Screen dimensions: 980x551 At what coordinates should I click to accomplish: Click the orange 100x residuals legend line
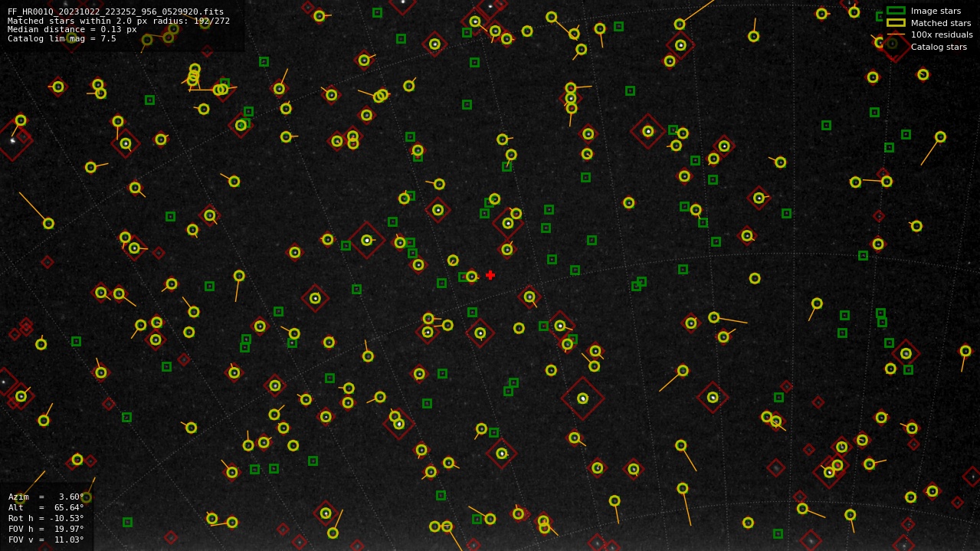[896, 34]
